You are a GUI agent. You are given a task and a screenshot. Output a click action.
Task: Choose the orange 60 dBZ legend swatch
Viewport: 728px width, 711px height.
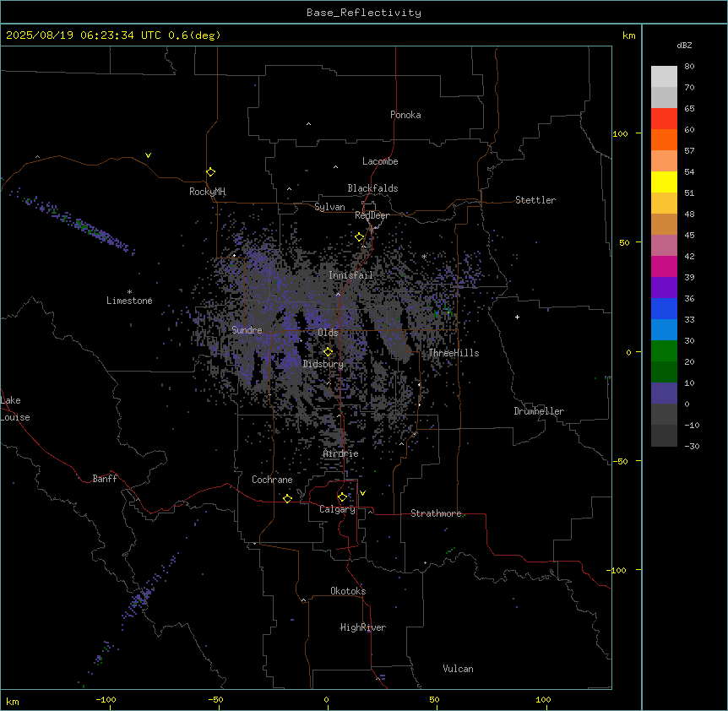pyautogui.click(x=664, y=139)
